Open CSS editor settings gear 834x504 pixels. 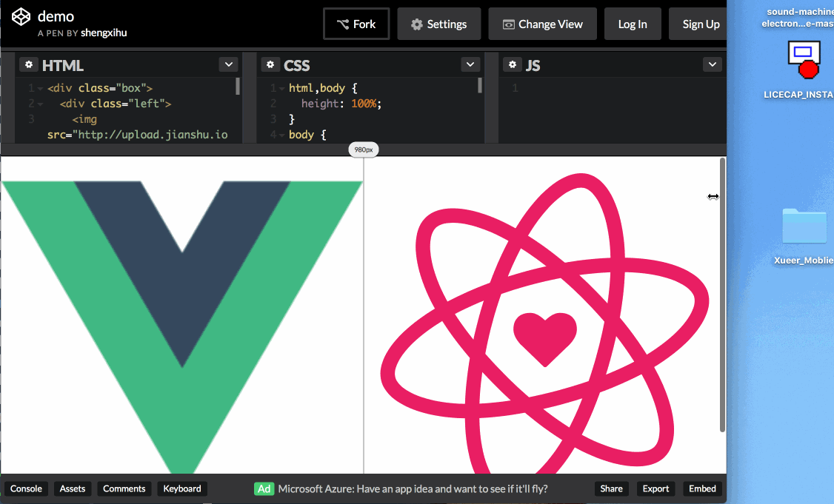click(270, 64)
